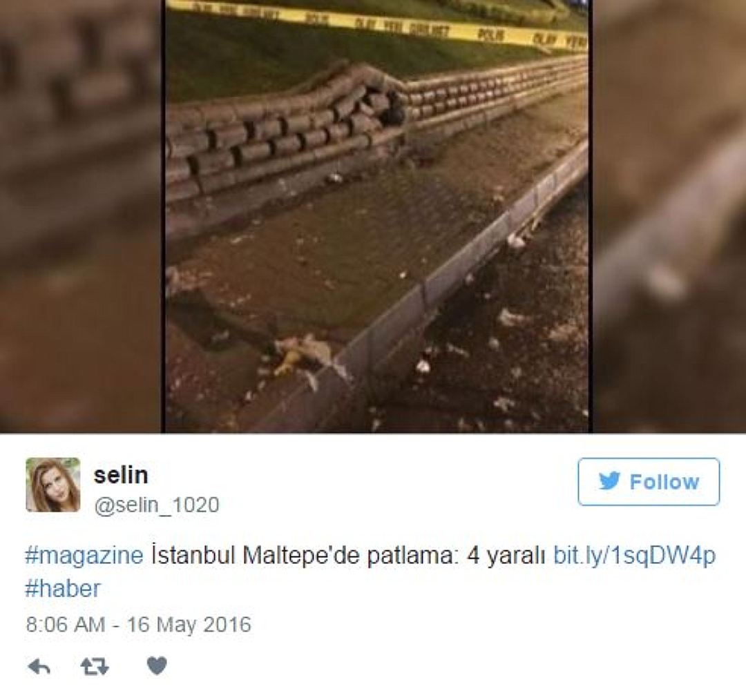
Task: Click the yellow police tape in photo
Action: coord(379,22)
